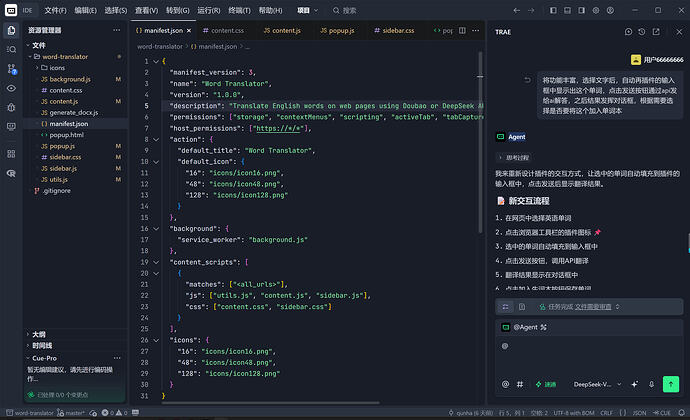Viewport: 690px width, 420px height.
Task: Open the Search activity bar icon
Action: (12, 49)
